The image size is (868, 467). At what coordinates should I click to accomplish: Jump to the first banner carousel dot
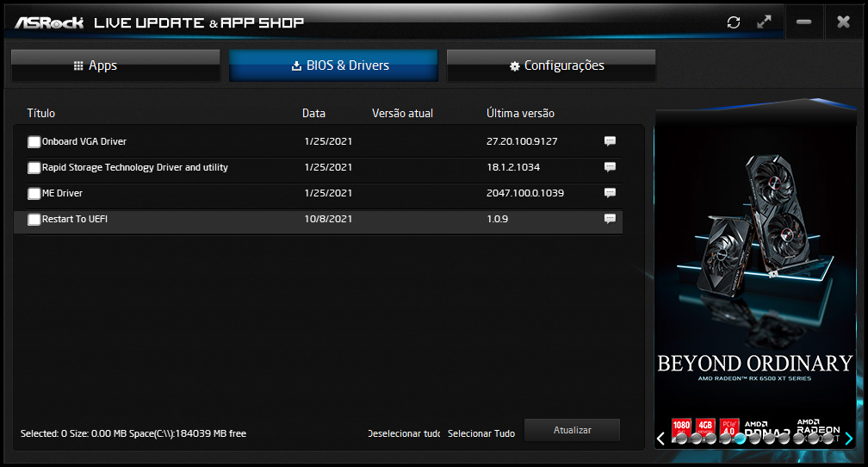(681, 439)
